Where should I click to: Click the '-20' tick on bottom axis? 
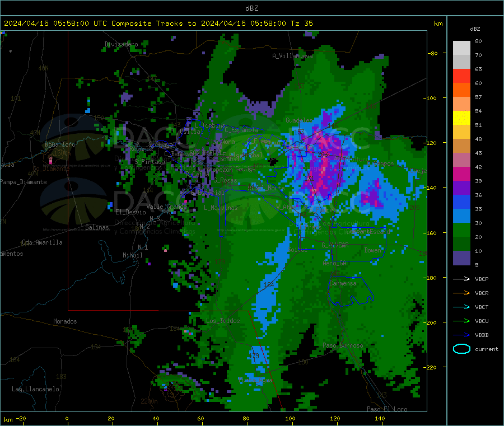[21, 418]
